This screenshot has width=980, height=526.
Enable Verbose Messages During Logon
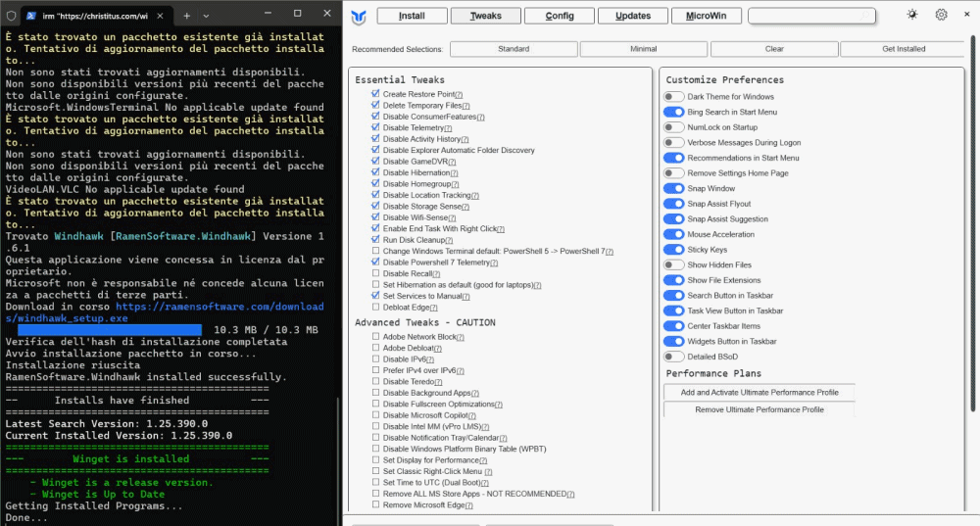674,142
